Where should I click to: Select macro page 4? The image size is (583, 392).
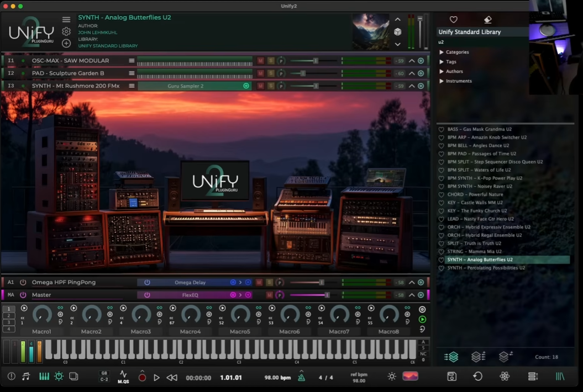point(9,329)
